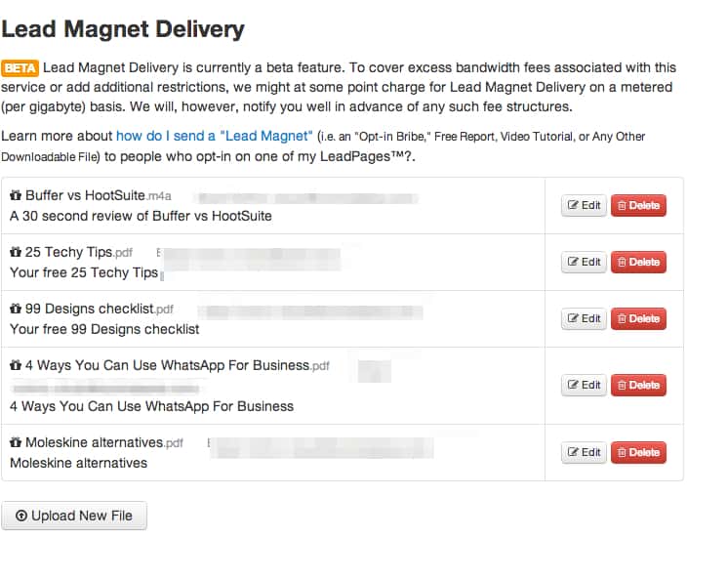Click gift icon beside Buffer vs HootSuite

(x=16, y=196)
